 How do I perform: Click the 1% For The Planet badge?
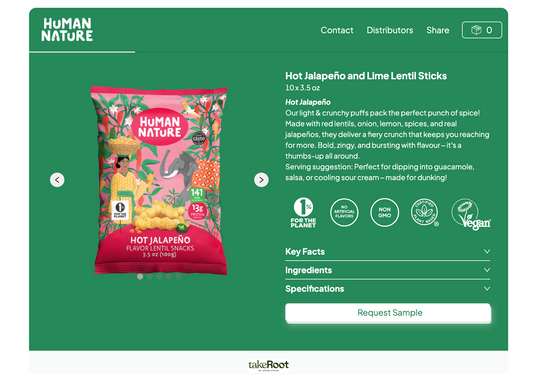pyautogui.click(x=303, y=212)
